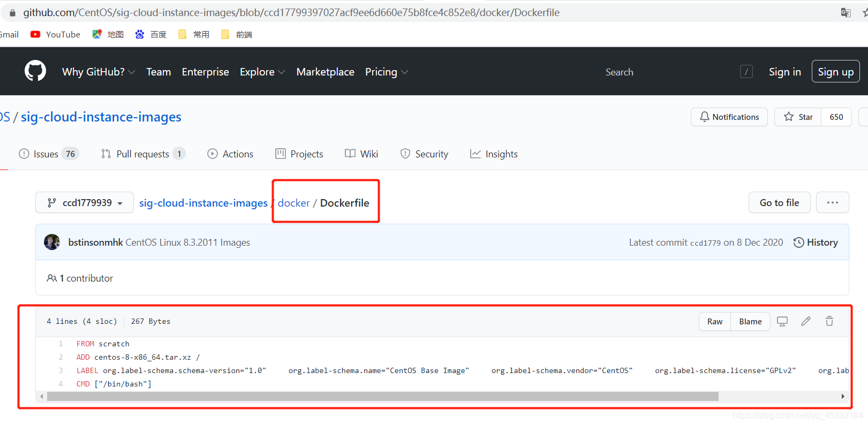Open the Issues tab
This screenshot has width=868, height=425.
pos(48,154)
